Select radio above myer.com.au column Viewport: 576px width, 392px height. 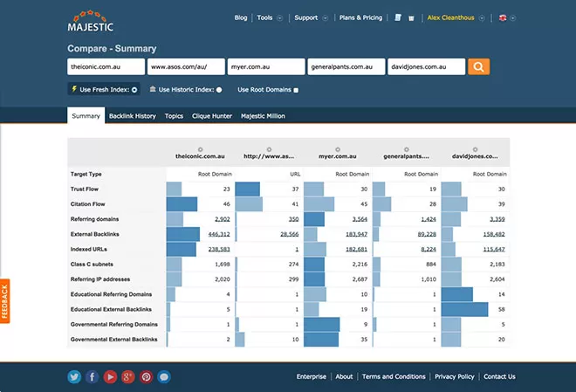338,149
